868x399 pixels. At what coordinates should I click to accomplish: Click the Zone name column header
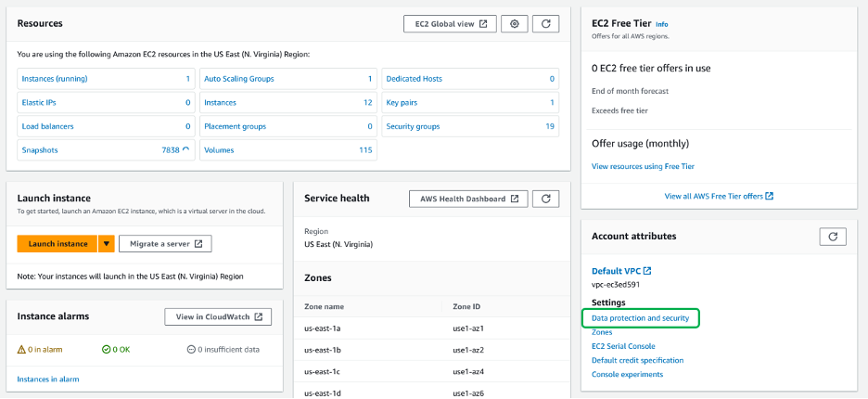[x=324, y=306]
